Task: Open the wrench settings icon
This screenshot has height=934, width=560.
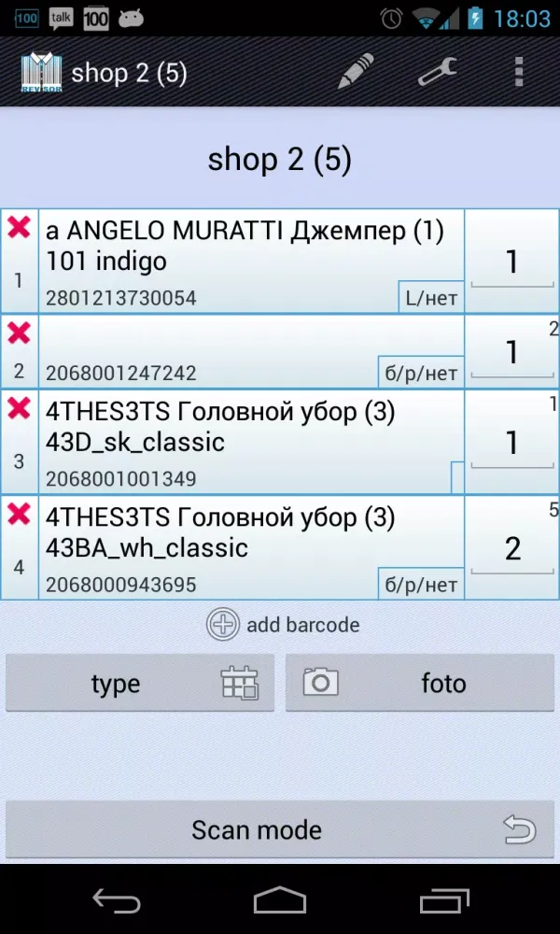Action: tap(436, 72)
